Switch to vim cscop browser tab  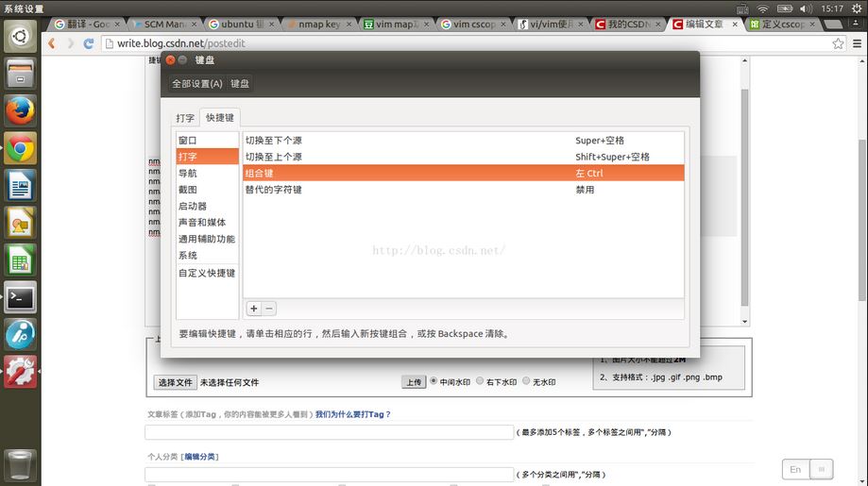coord(474,25)
